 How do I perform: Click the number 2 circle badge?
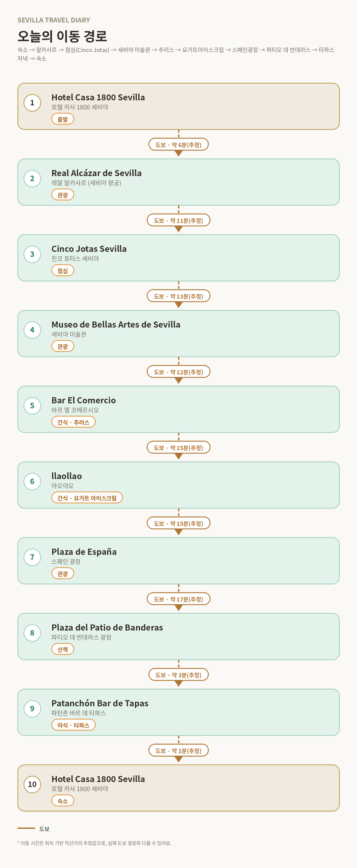32,178
